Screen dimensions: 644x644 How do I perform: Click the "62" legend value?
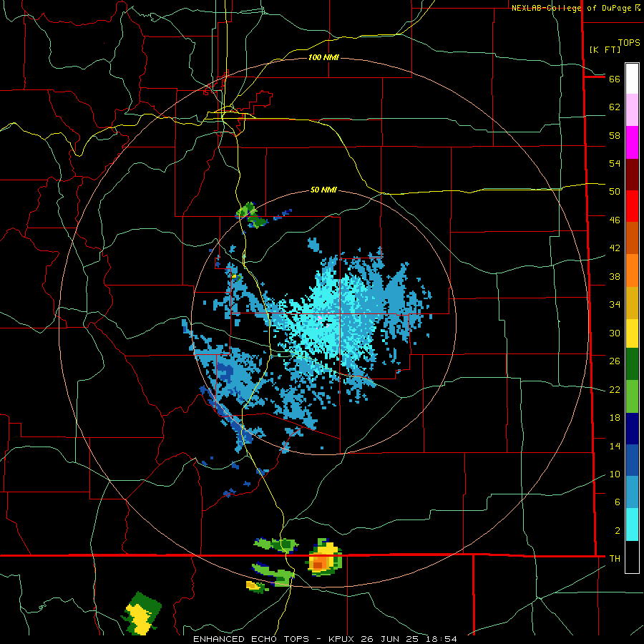615,107
